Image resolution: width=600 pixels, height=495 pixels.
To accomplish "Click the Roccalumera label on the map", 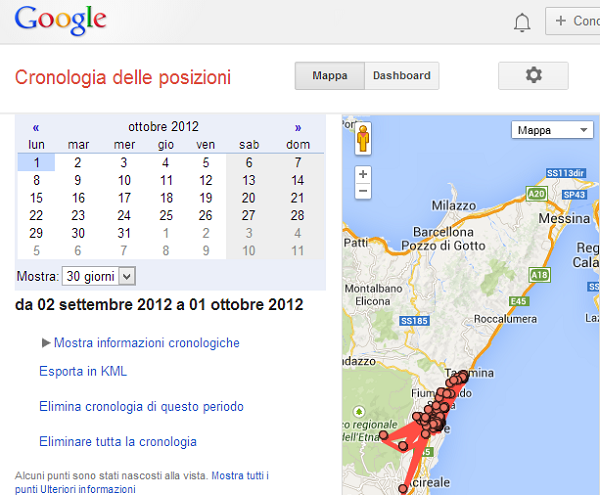I will point(505,319).
